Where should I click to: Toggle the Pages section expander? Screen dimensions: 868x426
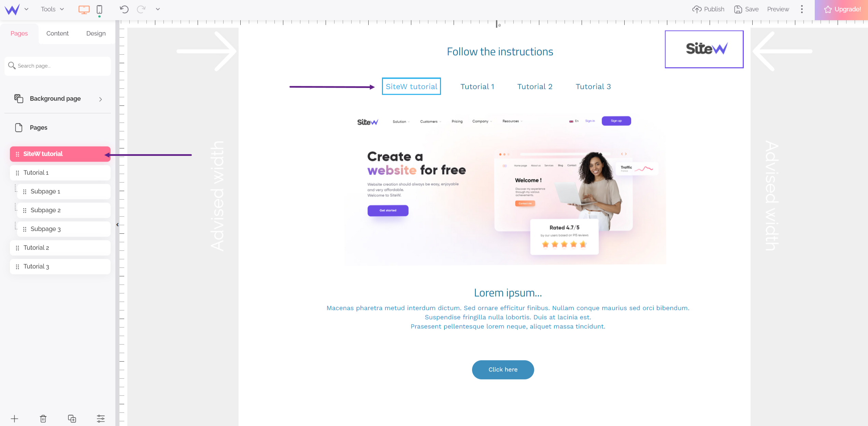(x=38, y=128)
